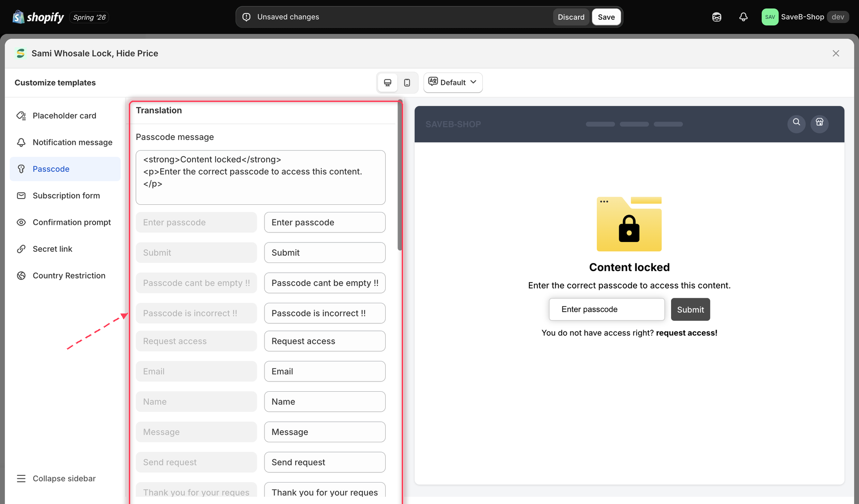Click the Shopify logo
859x504 pixels.
[38, 17]
